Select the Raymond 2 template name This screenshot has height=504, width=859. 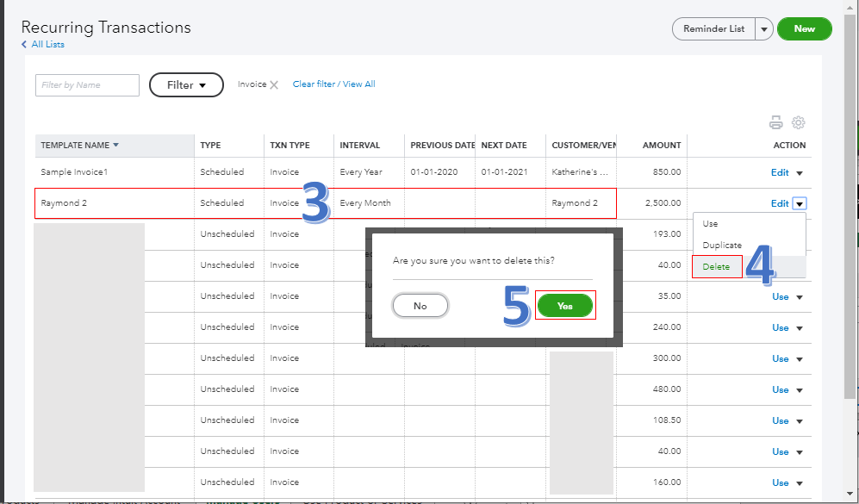coord(64,203)
